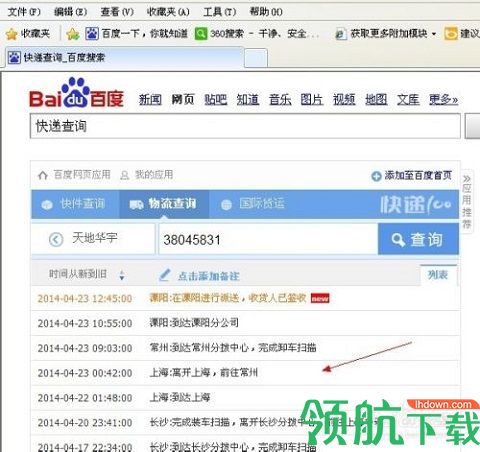Viewport: 480px width, 452px height.
Task: Click the 添加至百度首页 link text
Action: (418, 175)
